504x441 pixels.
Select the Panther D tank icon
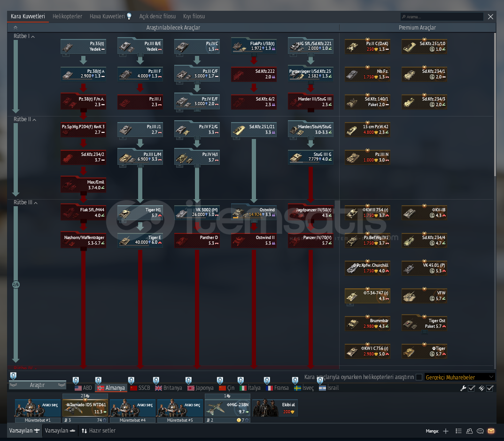click(x=197, y=240)
